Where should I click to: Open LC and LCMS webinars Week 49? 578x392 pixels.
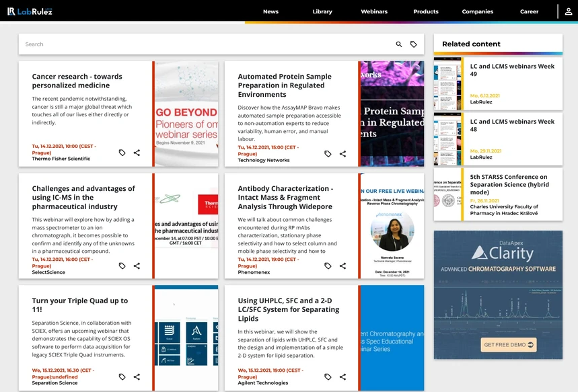[512, 70]
